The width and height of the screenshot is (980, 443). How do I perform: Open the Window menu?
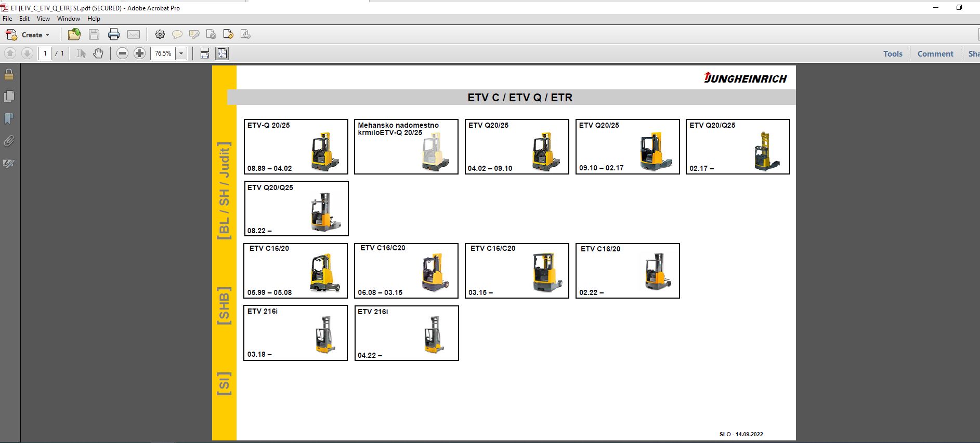(x=69, y=19)
